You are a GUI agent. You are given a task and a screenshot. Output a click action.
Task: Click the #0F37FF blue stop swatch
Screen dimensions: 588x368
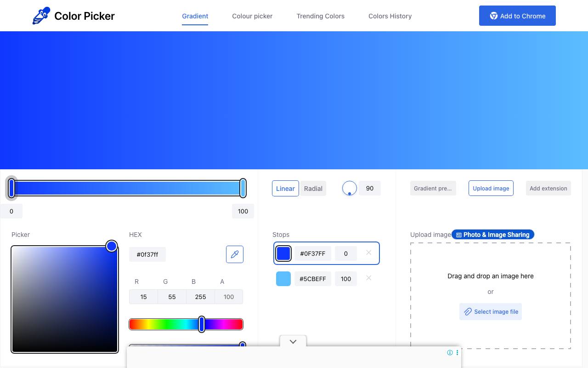pos(283,253)
